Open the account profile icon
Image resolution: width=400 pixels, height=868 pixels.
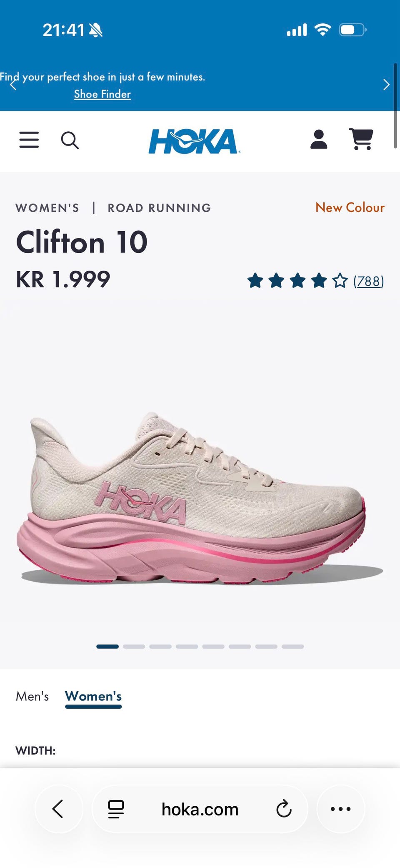(x=319, y=139)
